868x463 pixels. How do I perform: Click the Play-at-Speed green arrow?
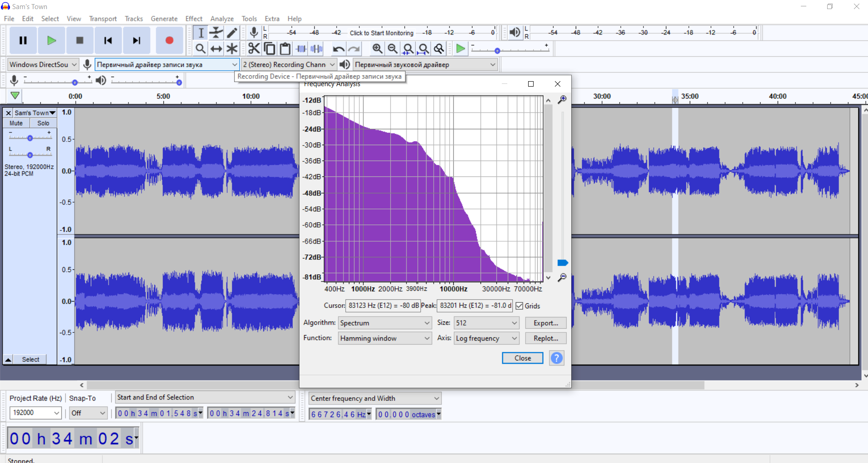(x=460, y=49)
